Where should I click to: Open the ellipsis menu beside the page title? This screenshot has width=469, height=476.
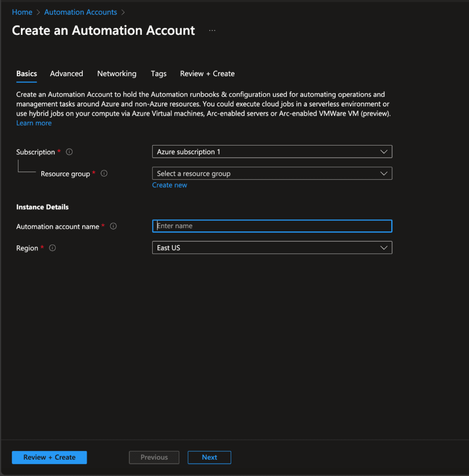[212, 30]
